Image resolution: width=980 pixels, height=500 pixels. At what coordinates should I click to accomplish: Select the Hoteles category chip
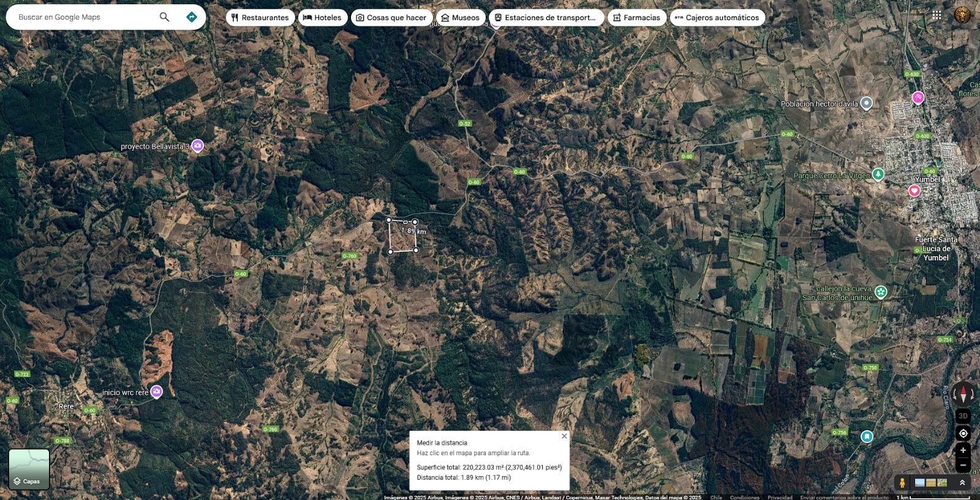323,18
